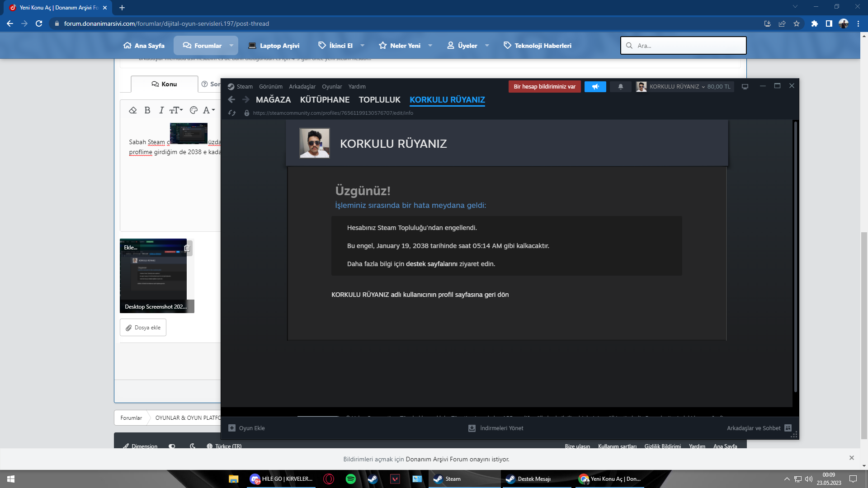Open Steam notifications bell icon
868x488 pixels.
click(620, 87)
